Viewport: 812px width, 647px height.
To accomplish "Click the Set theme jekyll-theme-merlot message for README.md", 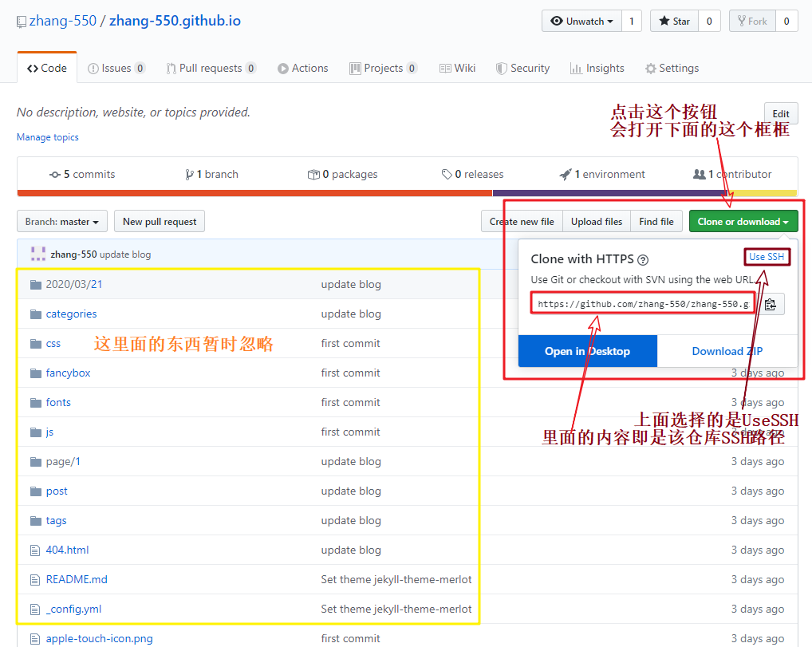I will (396, 580).
